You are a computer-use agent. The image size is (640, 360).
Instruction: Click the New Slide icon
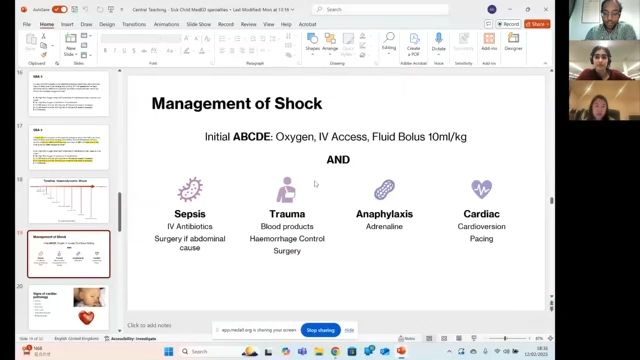(71, 39)
